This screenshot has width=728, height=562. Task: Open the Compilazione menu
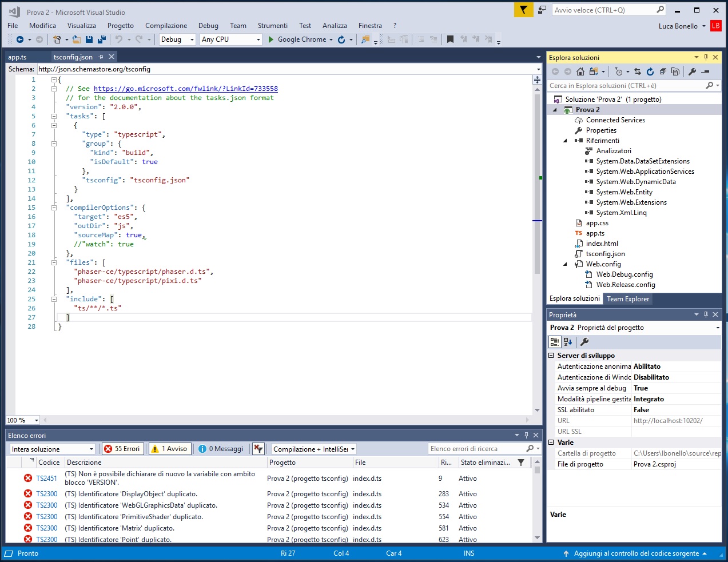(x=166, y=26)
